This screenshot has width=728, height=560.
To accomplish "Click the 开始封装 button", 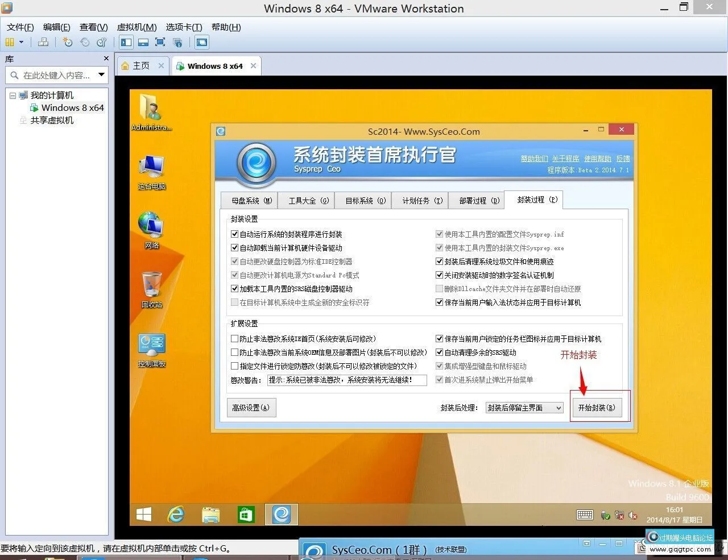I will [x=597, y=406].
